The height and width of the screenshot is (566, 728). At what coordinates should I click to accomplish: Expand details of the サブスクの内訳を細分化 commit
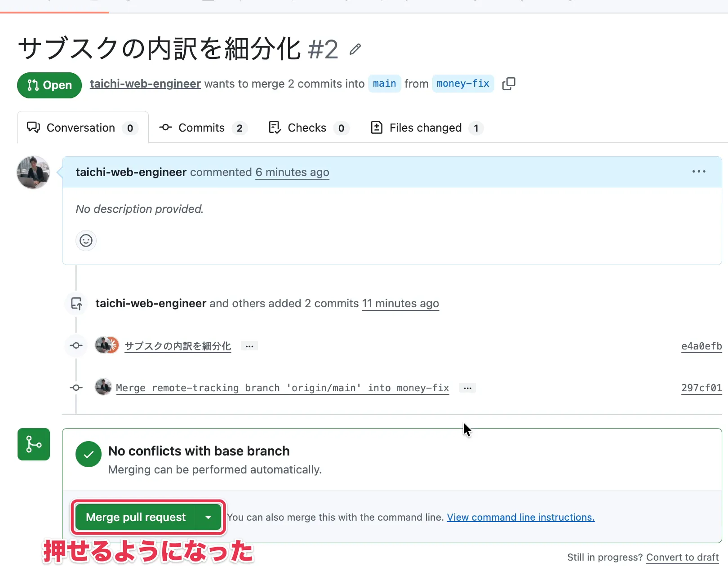coord(249,346)
